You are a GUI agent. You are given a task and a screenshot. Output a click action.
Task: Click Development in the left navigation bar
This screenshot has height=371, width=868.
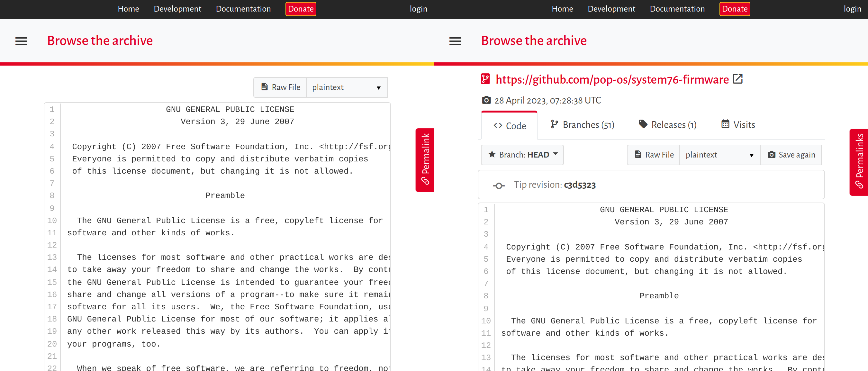coord(177,9)
